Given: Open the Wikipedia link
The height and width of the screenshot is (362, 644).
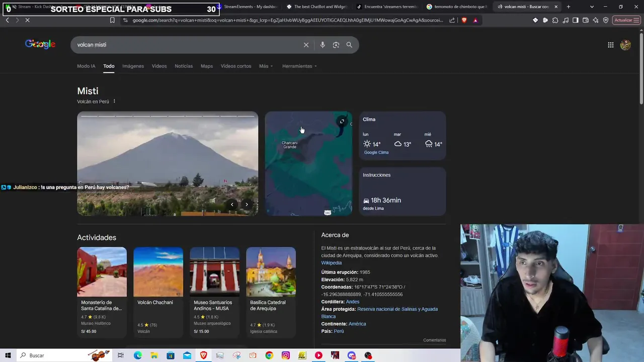Looking at the screenshot, I should pos(332,263).
